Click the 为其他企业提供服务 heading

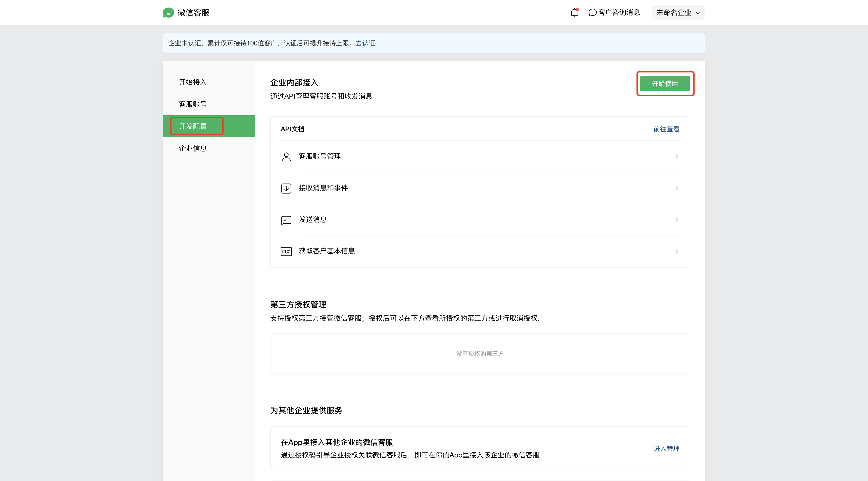tap(306, 410)
